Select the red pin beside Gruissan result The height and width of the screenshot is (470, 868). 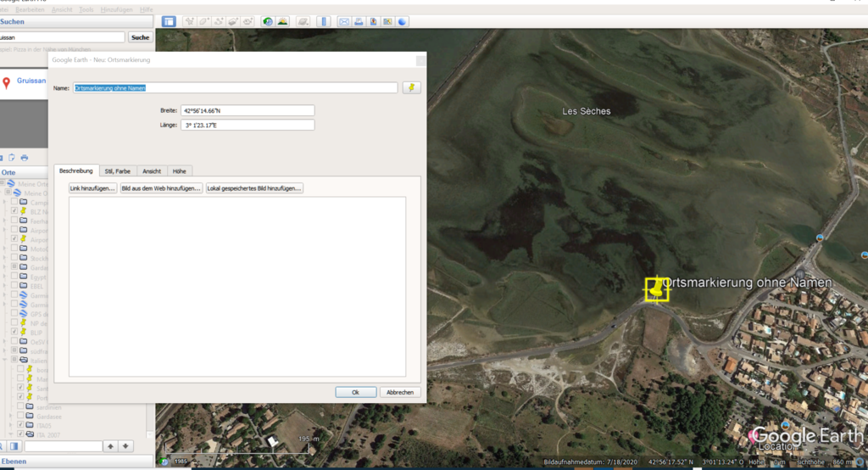click(x=6, y=83)
